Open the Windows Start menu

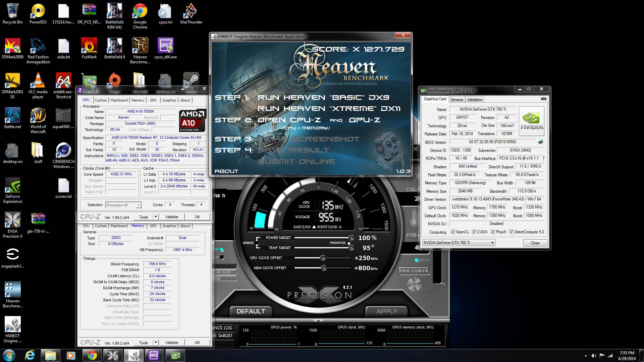click(9, 355)
